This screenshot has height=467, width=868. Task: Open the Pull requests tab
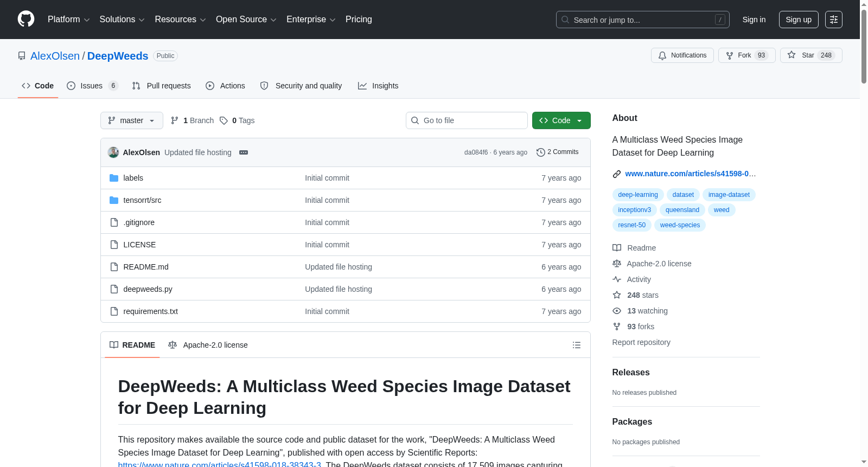(x=162, y=86)
